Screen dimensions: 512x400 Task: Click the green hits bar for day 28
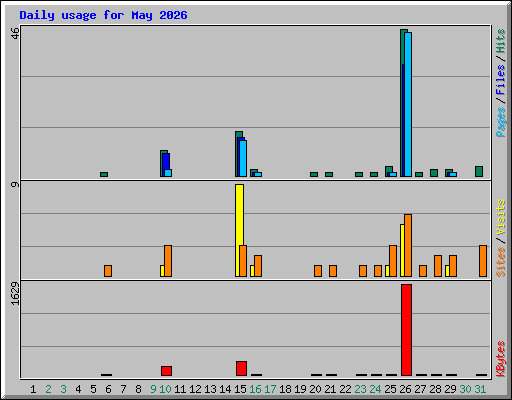[434, 173]
